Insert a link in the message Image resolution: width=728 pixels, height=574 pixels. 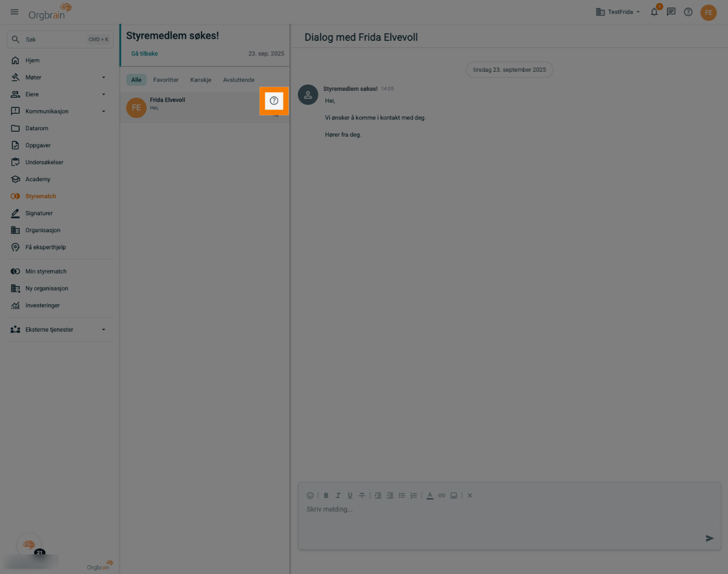pyautogui.click(x=442, y=495)
